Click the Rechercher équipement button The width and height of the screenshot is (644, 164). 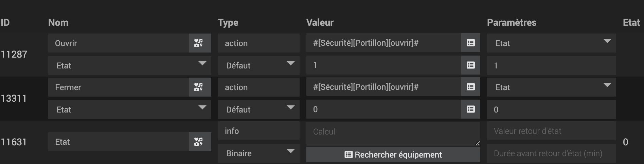pyautogui.click(x=393, y=155)
